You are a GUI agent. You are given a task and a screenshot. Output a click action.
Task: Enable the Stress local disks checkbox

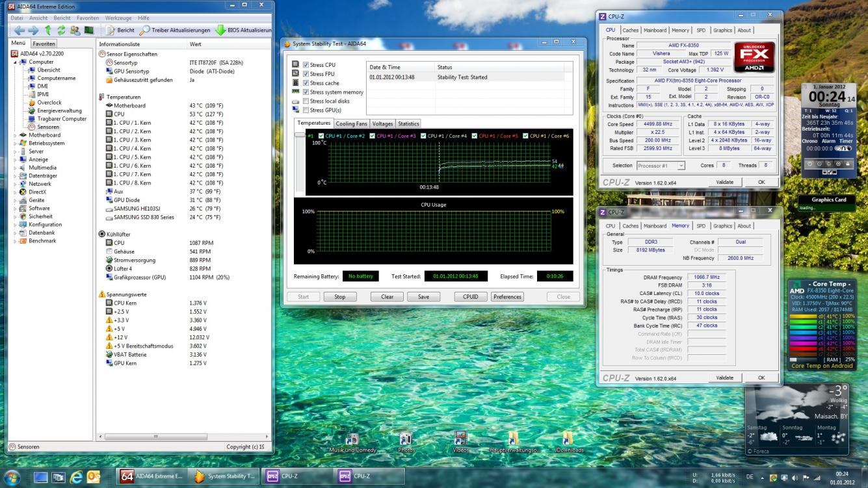pos(306,101)
